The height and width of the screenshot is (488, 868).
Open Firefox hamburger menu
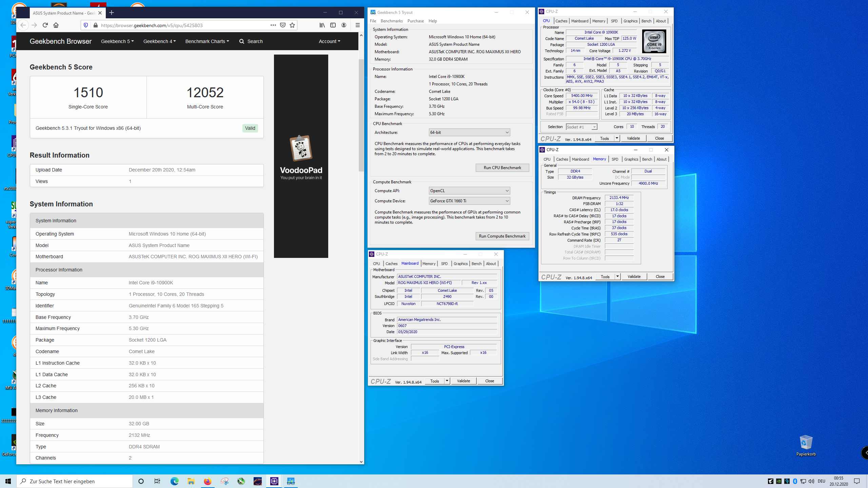357,25
